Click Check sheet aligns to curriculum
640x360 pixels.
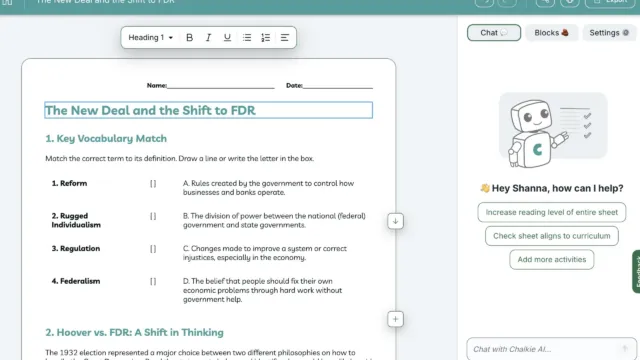pyautogui.click(x=551, y=236)
